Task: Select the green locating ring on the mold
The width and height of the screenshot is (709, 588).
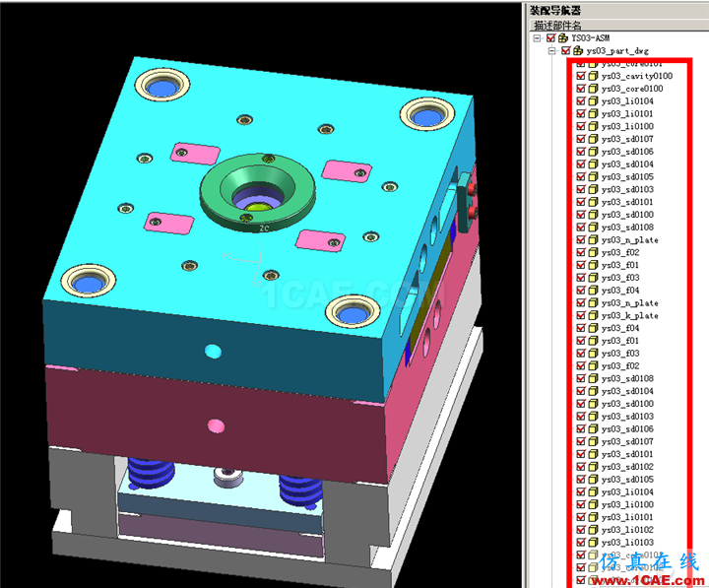Action: (x=257, y=192)
